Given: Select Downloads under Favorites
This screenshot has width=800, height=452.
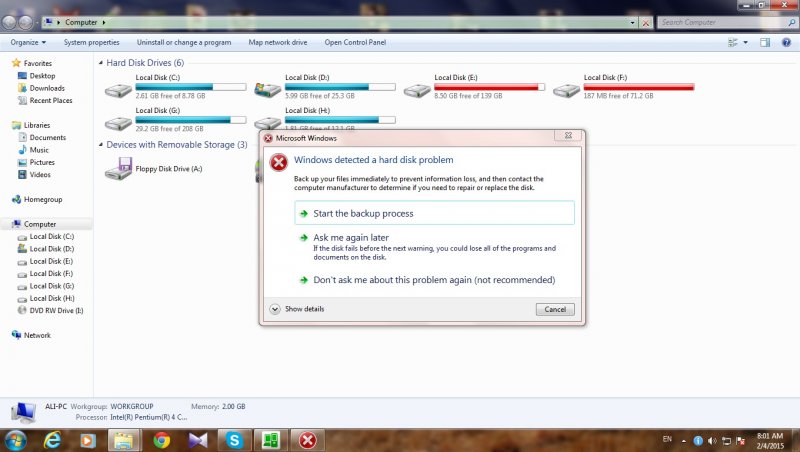Looking at the screenshot, I should (x=41, y=88).
